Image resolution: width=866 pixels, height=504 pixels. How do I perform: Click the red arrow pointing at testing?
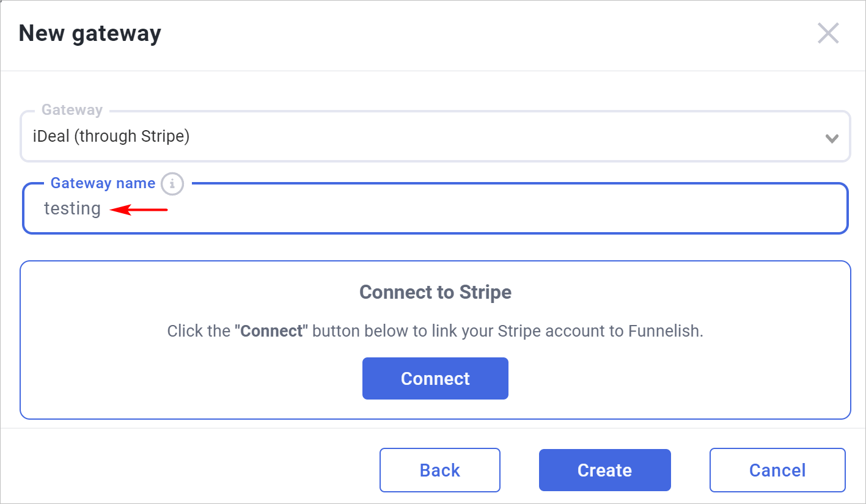(x=138, y=210)
